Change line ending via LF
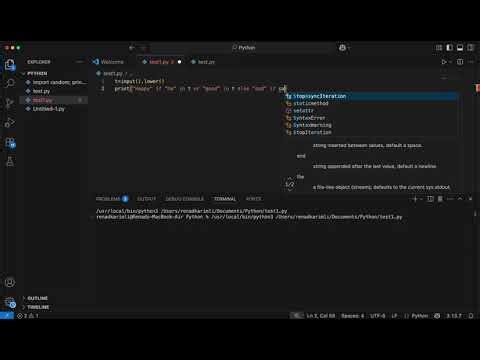Image resolution: width=480 pixels, height=360 pixels. point(394,316)
